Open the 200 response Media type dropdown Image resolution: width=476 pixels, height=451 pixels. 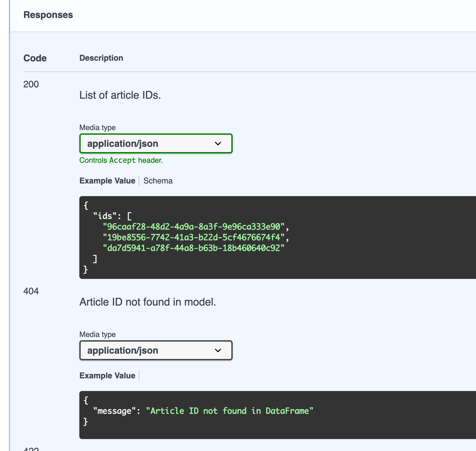click(x=155, y=143)
